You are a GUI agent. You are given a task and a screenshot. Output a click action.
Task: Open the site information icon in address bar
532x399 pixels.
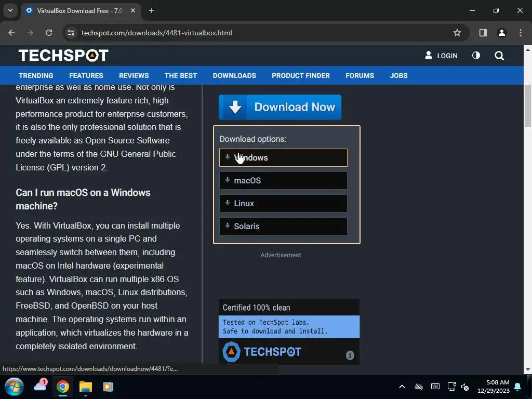[x=71, y=33]
